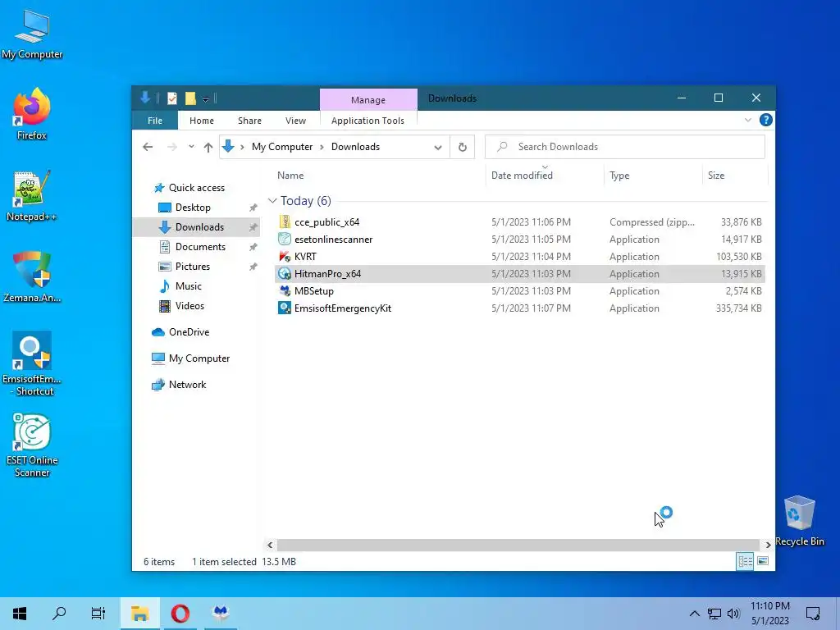Go back with the Back arrow
Image resolution: width=840 pixels, height=630 pixels.
[x=148, y=147]
